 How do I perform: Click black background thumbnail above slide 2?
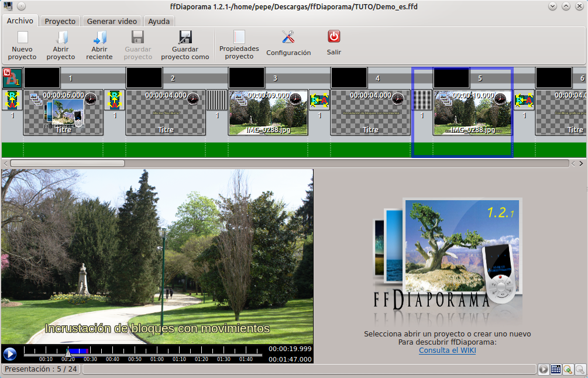pyautogui.click(x=145, y=78)
